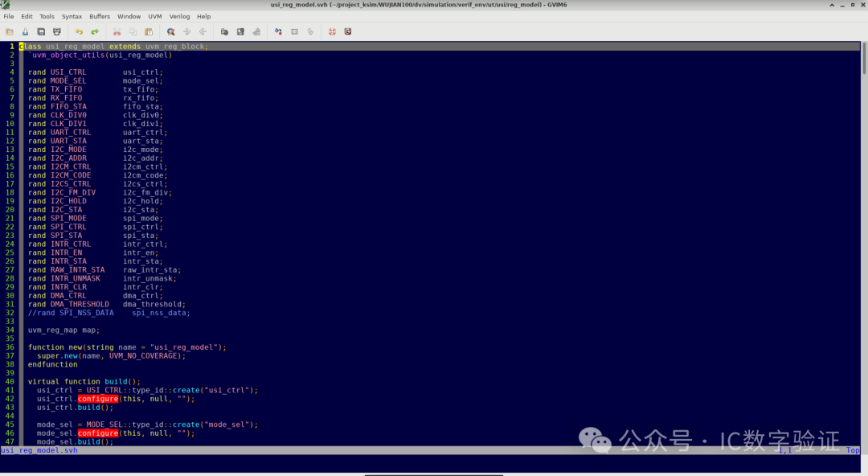Open a file using the Open toolbar icon
This screenshot has height=476, width=868.
point(9,31)
